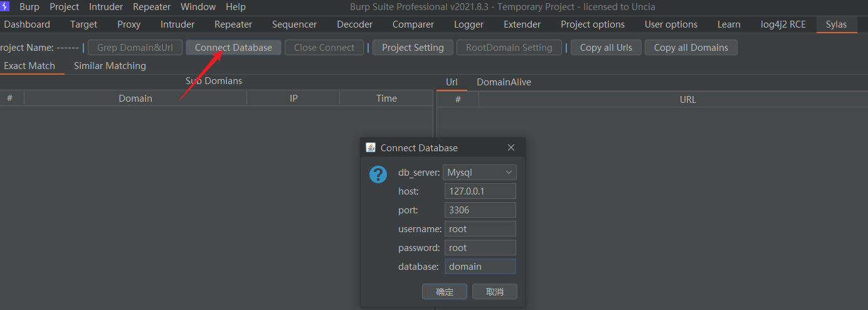Focus the database field with domain
The height and width of the screenshot is (310, 868).
[480, 267]
